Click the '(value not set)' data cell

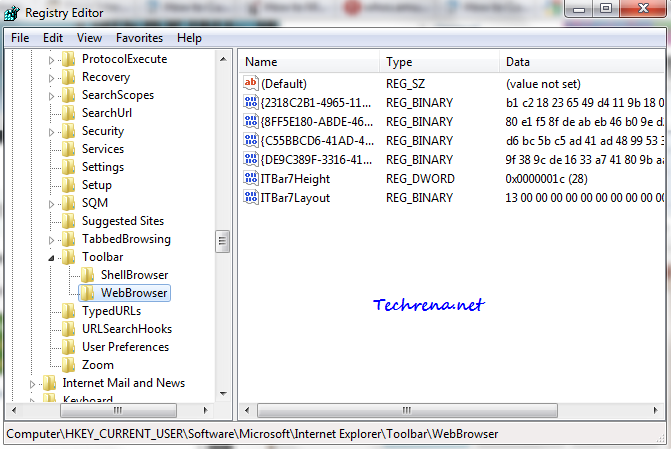coord(543,83)
